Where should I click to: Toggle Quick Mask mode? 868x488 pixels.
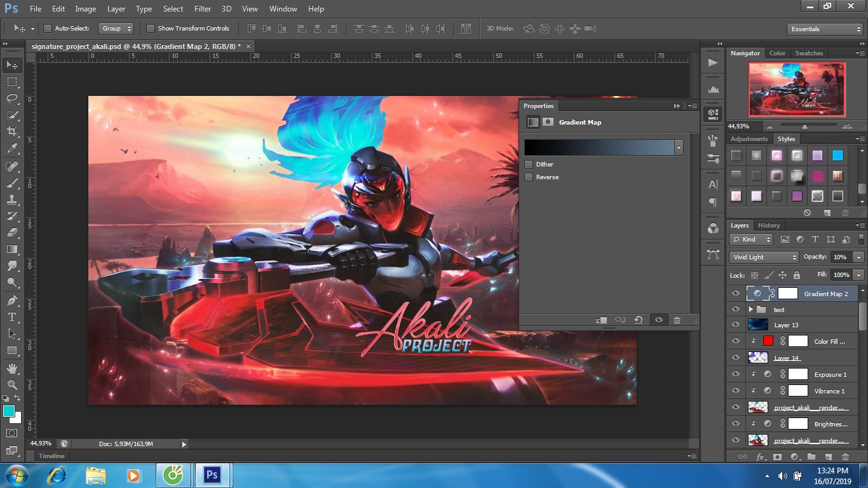click(12, 433)
